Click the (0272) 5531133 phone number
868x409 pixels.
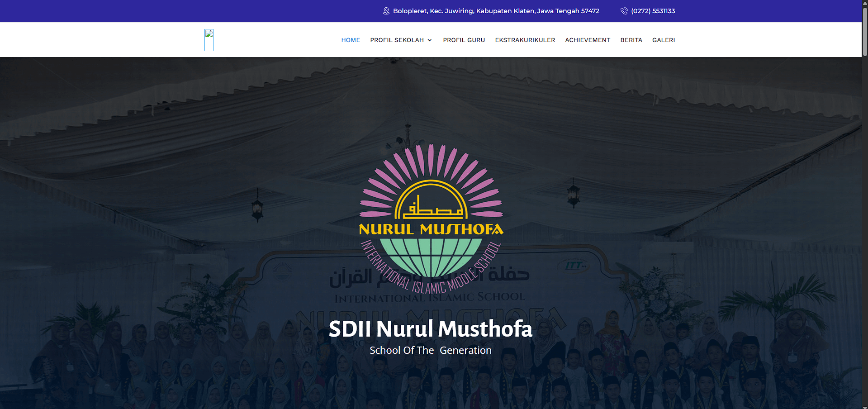coord(653,11)
